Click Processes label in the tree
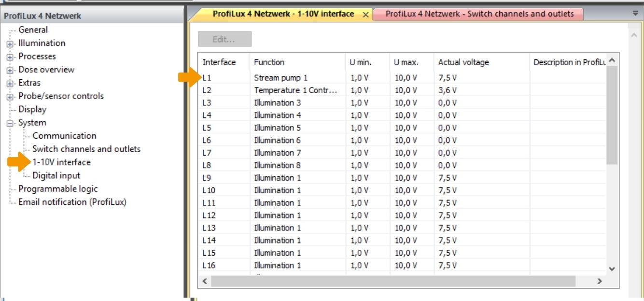Viewport: 644px width, 301px height. pos(37,57)
